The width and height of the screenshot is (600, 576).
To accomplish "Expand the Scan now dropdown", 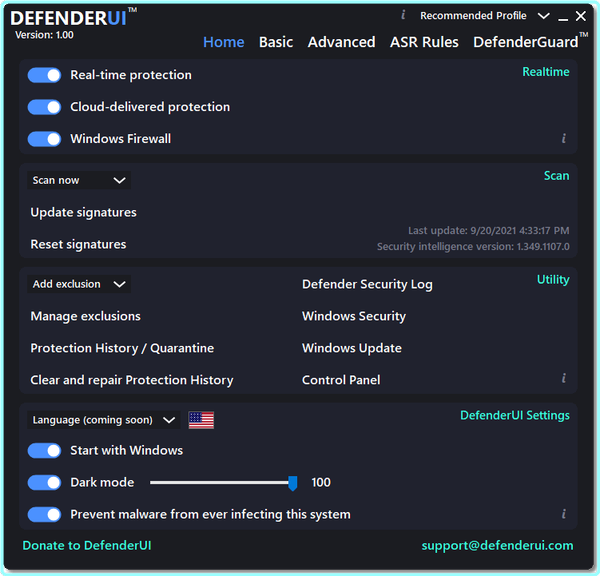I will [x=79, y=180].
